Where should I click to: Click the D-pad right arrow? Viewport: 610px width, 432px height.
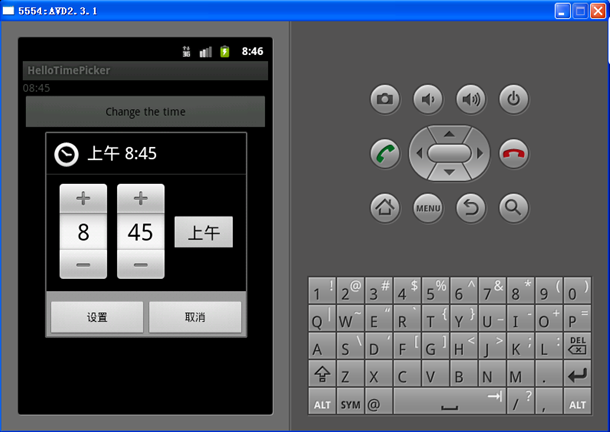pos(480,153)
